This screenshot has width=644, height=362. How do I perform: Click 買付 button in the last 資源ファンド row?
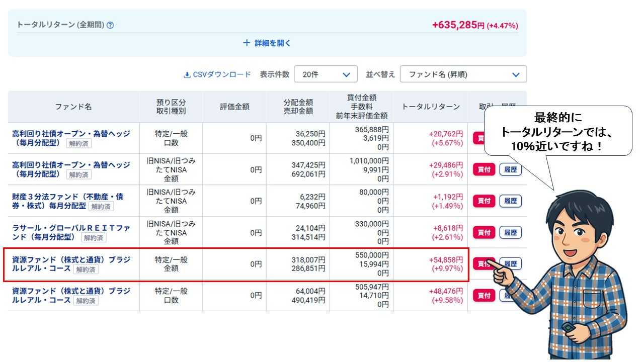[x=484, y=295]
